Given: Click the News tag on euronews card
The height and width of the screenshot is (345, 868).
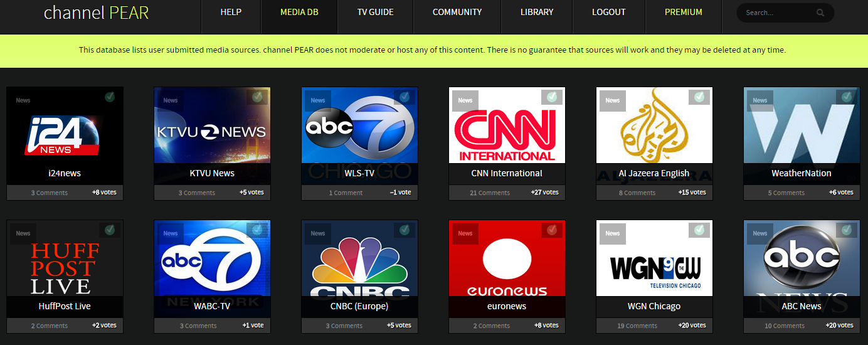Looking at the screenshot, I should [465, 233].
